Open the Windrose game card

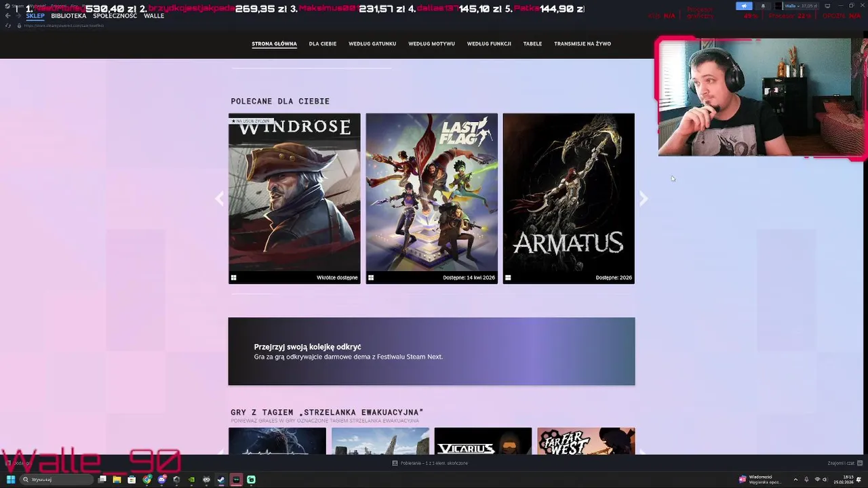tap(294, 199)
